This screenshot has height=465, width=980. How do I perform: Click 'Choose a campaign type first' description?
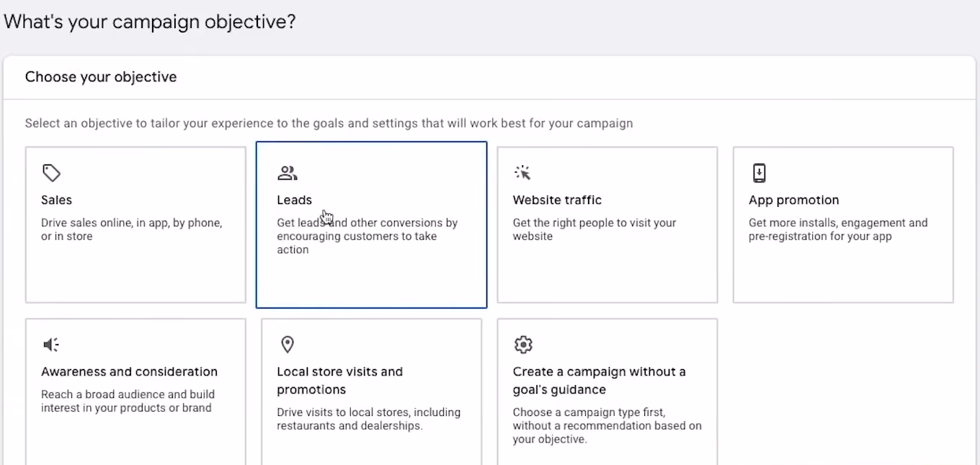[x=607, y=425]
